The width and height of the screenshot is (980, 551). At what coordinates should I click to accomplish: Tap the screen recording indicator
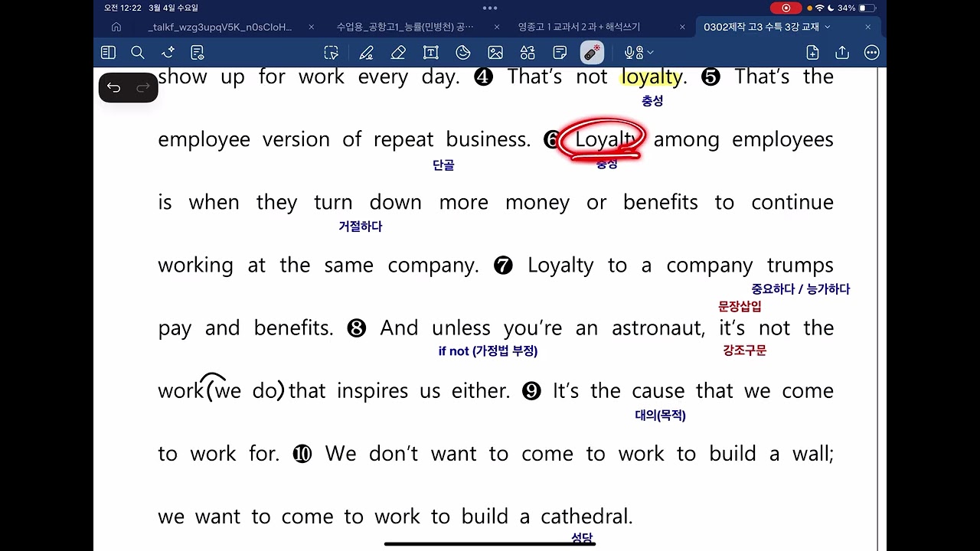[786, 8]
